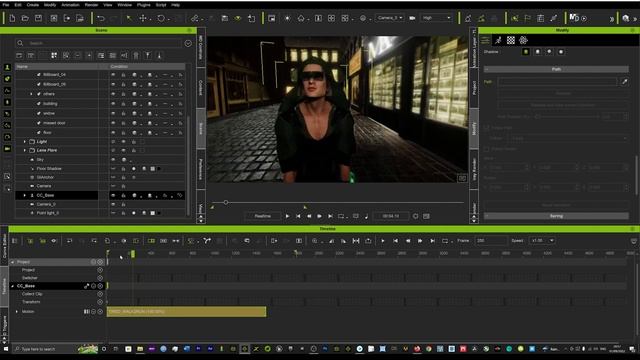
Task: Open the timeline Speed dropdown
Action: (542, 241)
